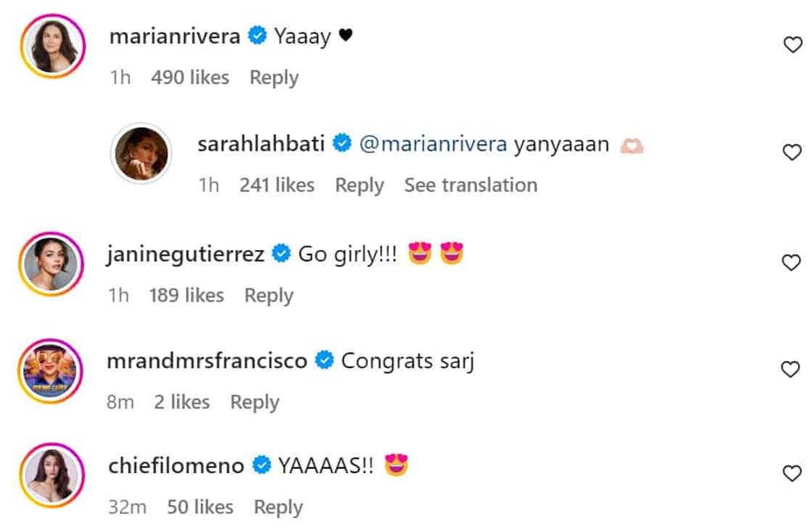812x529 pixels.
Task: Like mrandmrsfrancisco's Congrats comment
Action: [792, 370]
